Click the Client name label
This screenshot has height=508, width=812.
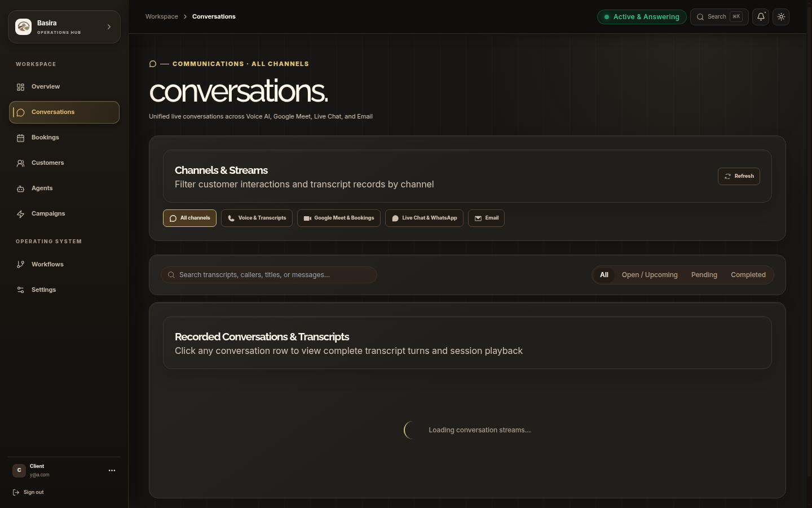(x=37, y=466)
